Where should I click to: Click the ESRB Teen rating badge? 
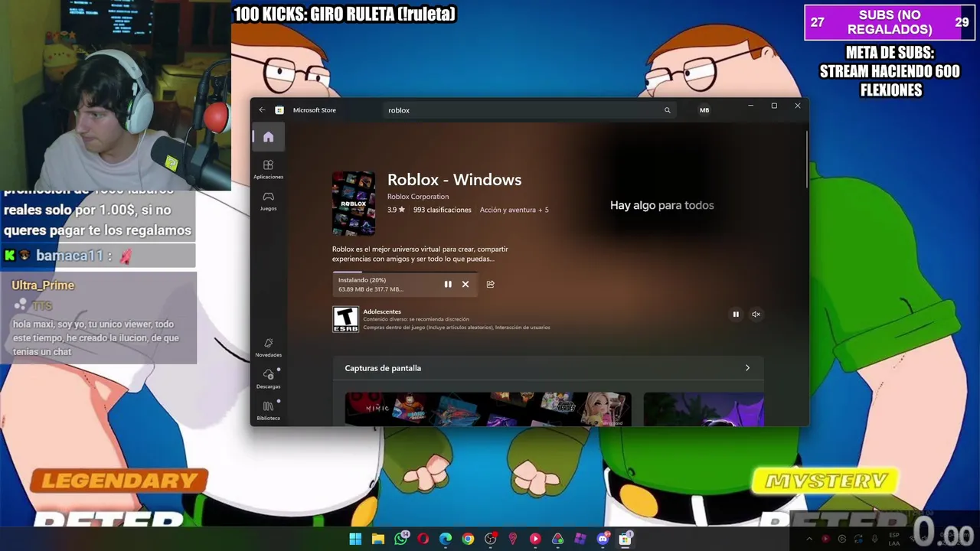(x=345, y=319)
